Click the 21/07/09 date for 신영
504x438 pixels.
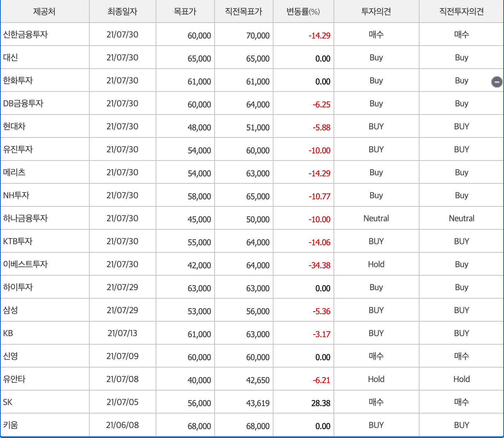click(122, 356)
